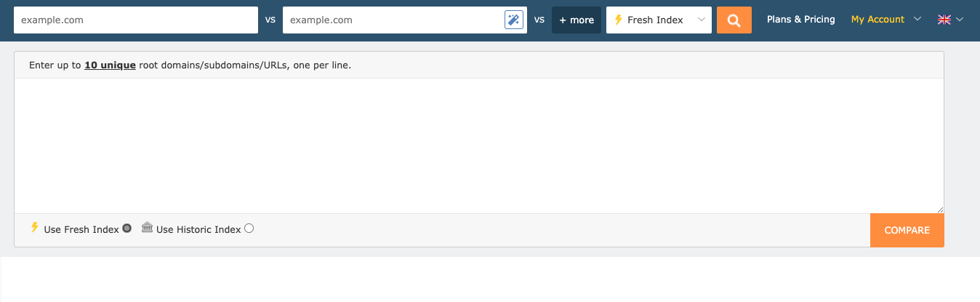Select the Use Historic Index radio button

coord(249,229)
